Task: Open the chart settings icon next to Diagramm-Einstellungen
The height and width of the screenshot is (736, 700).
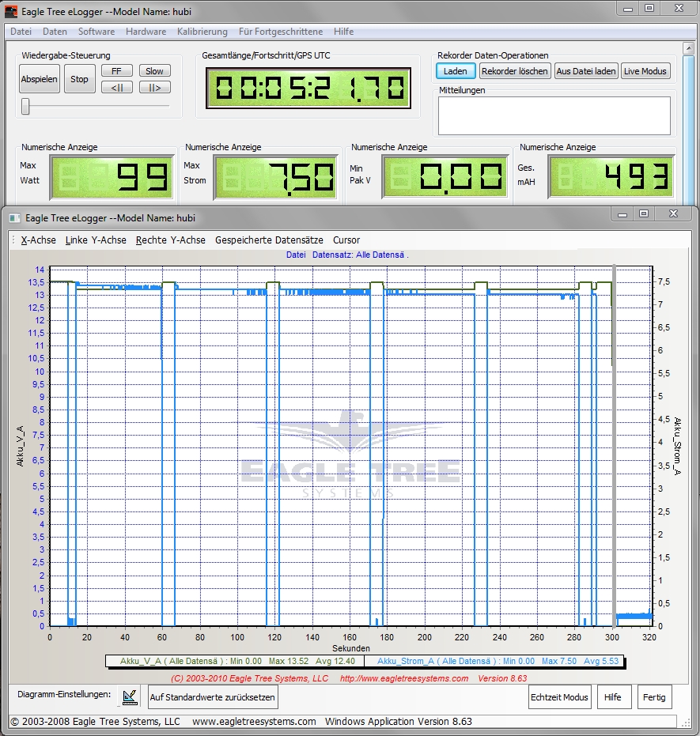Action: 130,697
